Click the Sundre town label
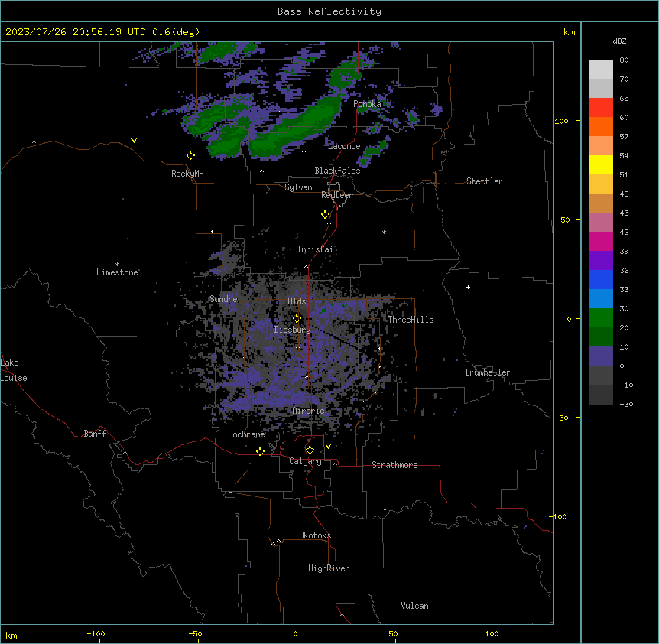Image resolution: width=659 pixels, height=644 pixels. tap(223, 299)
